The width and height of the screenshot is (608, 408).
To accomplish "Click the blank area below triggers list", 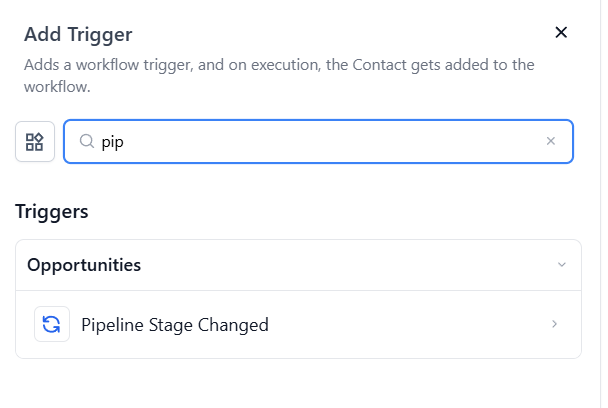I will coord(300,385).
